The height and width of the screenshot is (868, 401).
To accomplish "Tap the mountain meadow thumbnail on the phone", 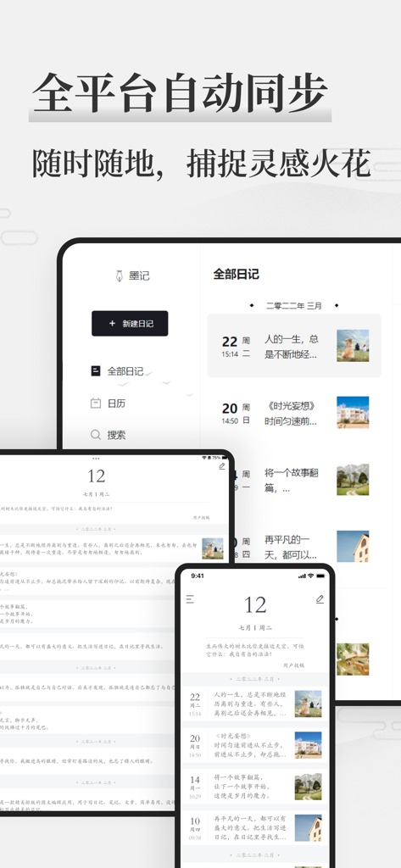I will pos(309,786).
